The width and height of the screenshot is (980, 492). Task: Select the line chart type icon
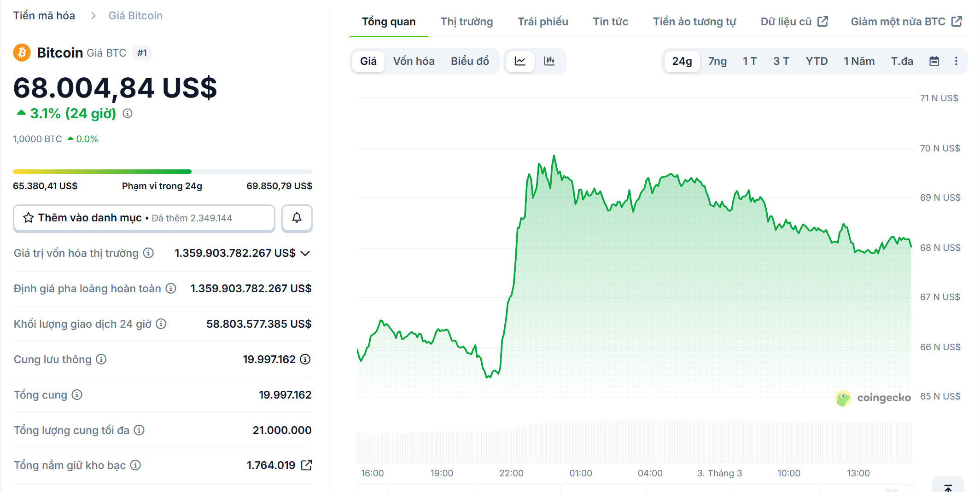point(520,61)
